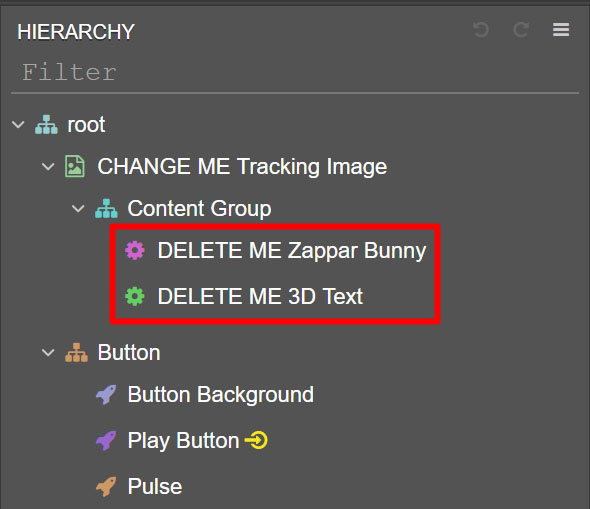Click the orange Button group icon
The width and height of the screenshot is (590, 509).
76,353
